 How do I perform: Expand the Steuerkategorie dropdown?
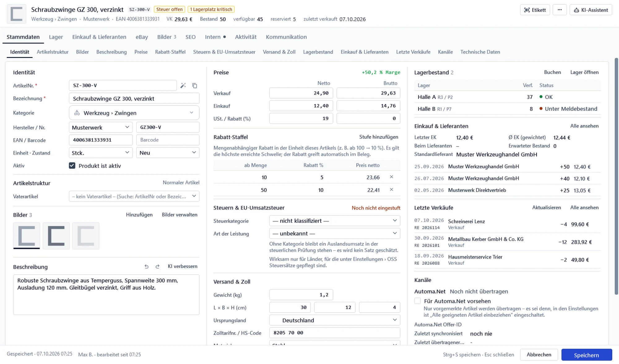[x=335, y=221]
